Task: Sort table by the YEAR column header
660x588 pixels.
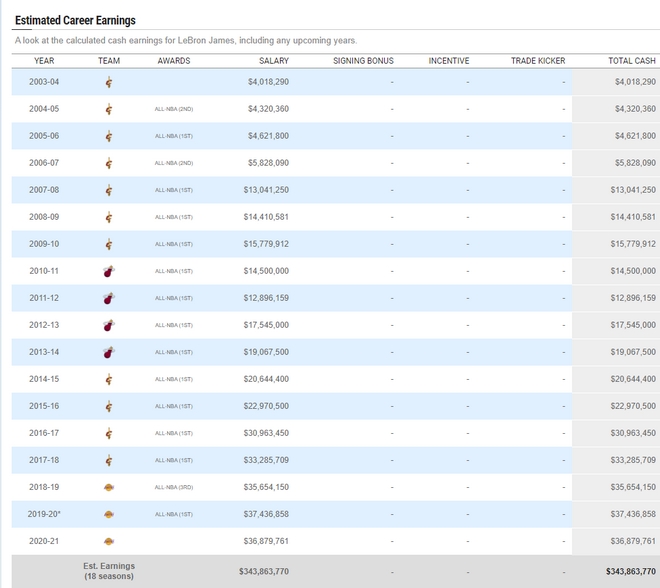Action: click(44, 61)
